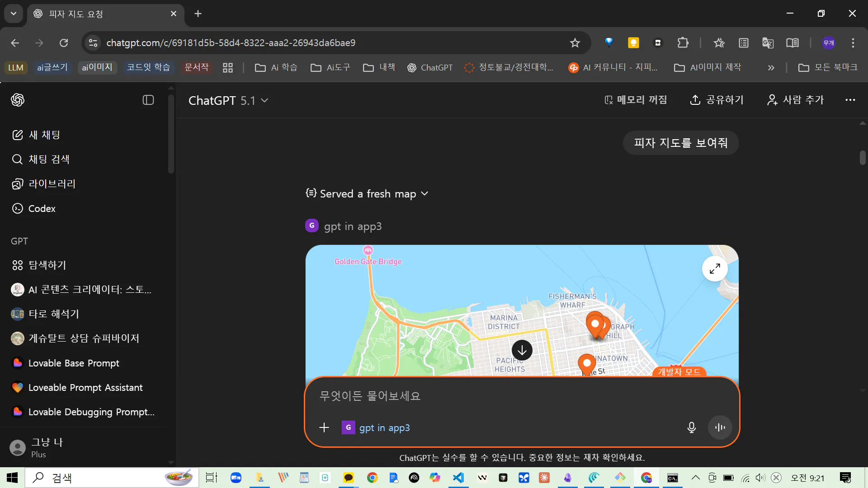868x488 pixels.
Task: Click 공유하기 to share the chat
Action: click(717, 100)
